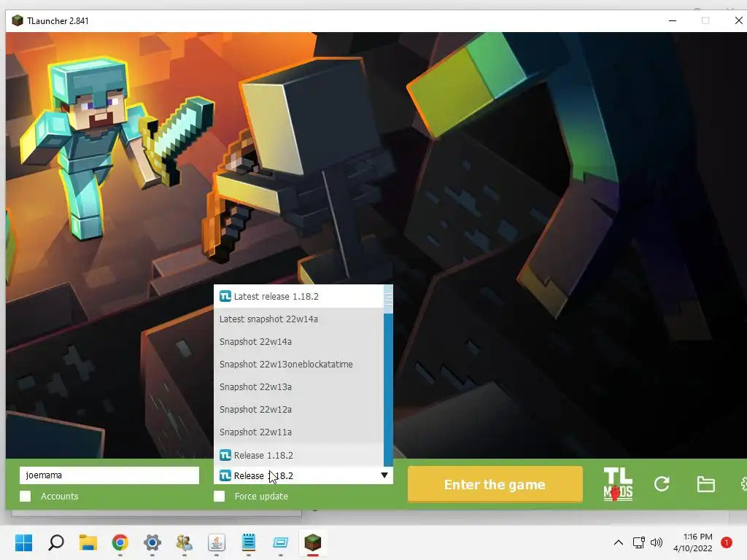Open the Notepad icon in taskbar
Viewport: 747px width, 560px height.
coord(249,542)
